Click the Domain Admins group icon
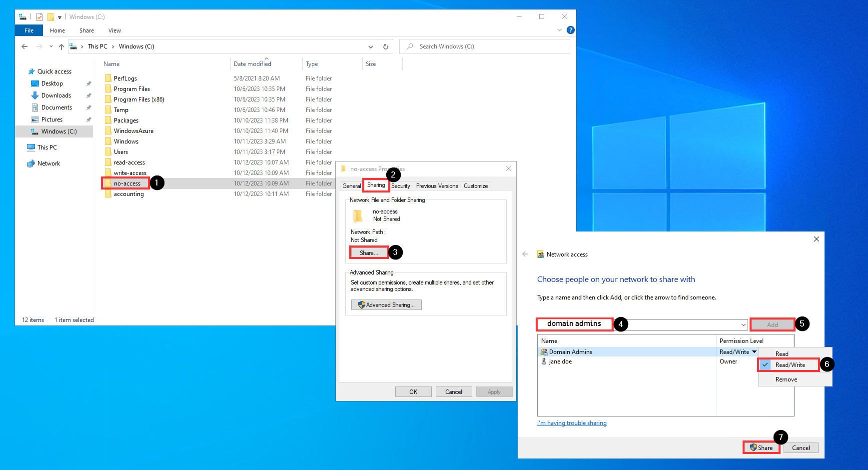 [x=544, y=352]
